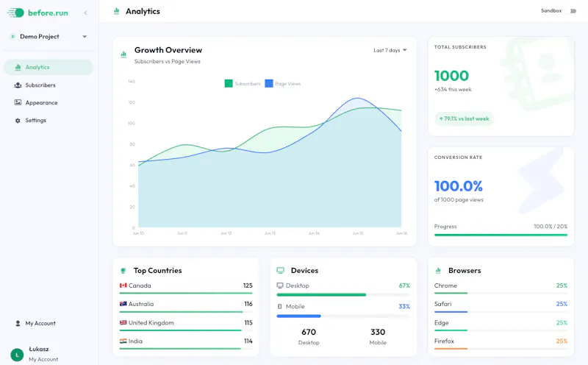This screenshot has height=365, width=588.
Task: Click the Subscribers people icon
Action: coord(18,85)
